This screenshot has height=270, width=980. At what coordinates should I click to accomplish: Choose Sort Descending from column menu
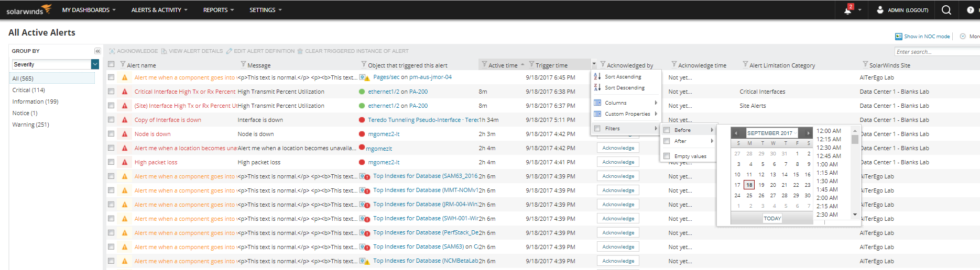point(626,87)
